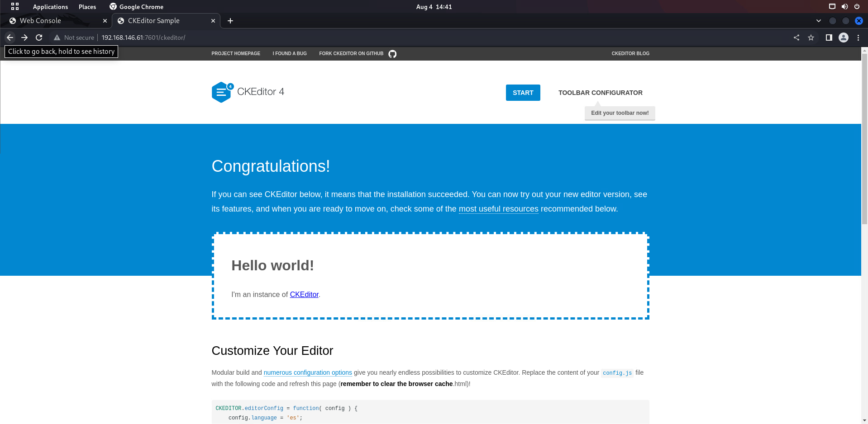
Task: Share this page via share icon
Action: click(x=796, y=38)
